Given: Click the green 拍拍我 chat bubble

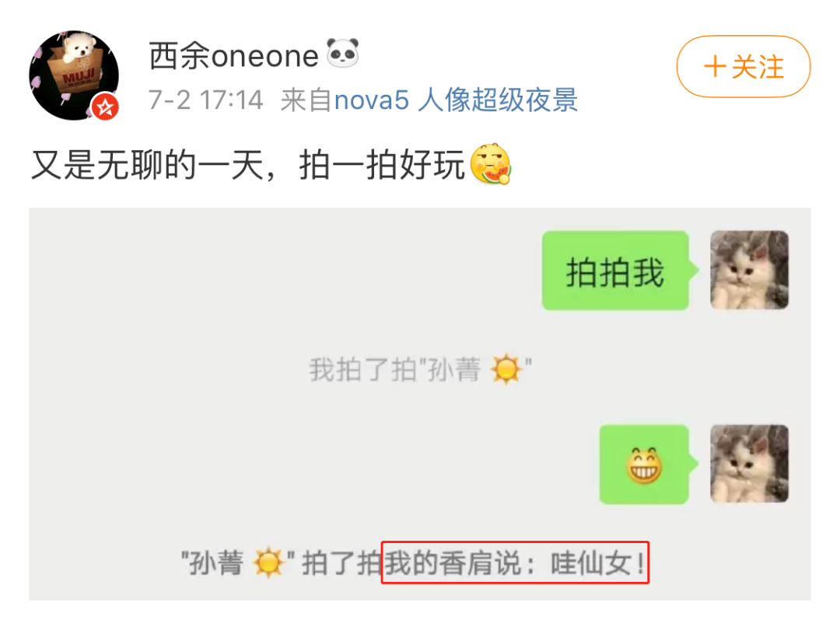Looking at the screenshot, I should [x=615, y=270].
